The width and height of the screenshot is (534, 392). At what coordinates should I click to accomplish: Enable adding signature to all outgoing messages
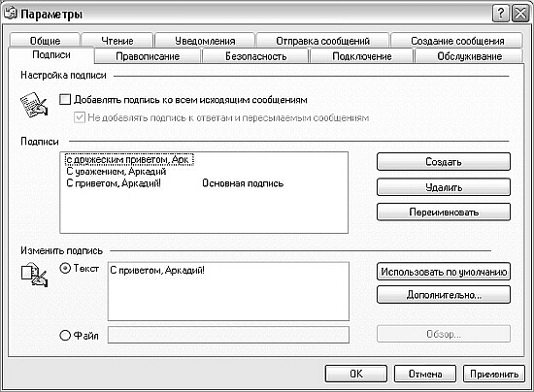tap(65, 100)
